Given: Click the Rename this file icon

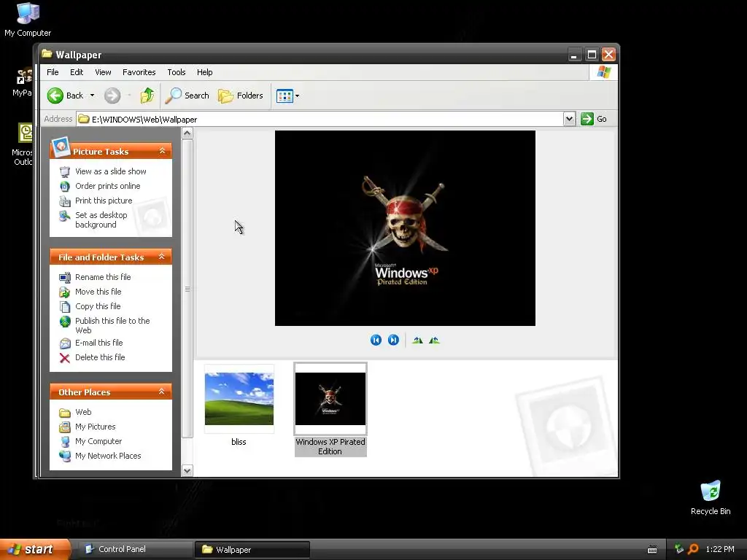Looking at the screenshot, I should pos(65,277).
